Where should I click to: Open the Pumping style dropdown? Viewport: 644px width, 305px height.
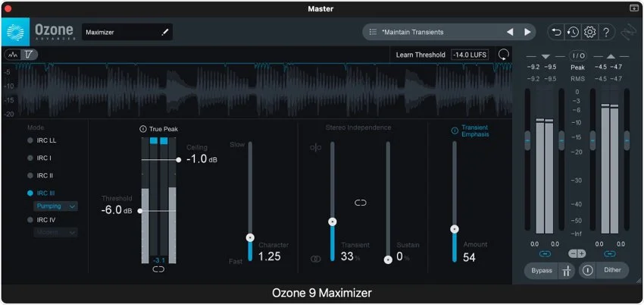56,206
